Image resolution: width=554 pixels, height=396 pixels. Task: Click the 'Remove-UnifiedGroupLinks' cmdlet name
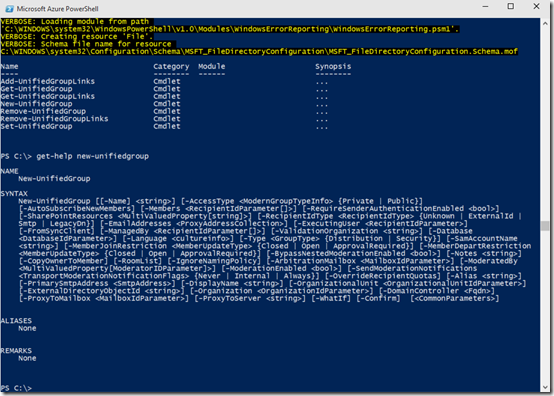click(54, 119)
